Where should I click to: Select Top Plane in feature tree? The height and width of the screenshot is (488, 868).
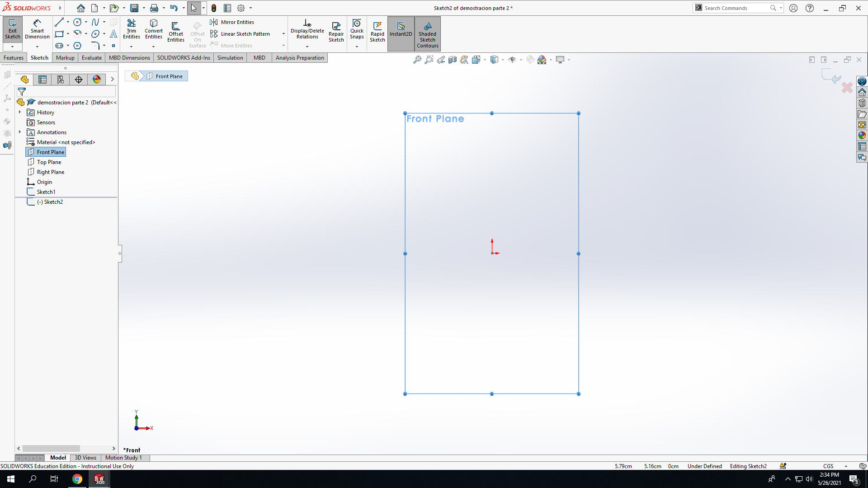pos(44,162)
